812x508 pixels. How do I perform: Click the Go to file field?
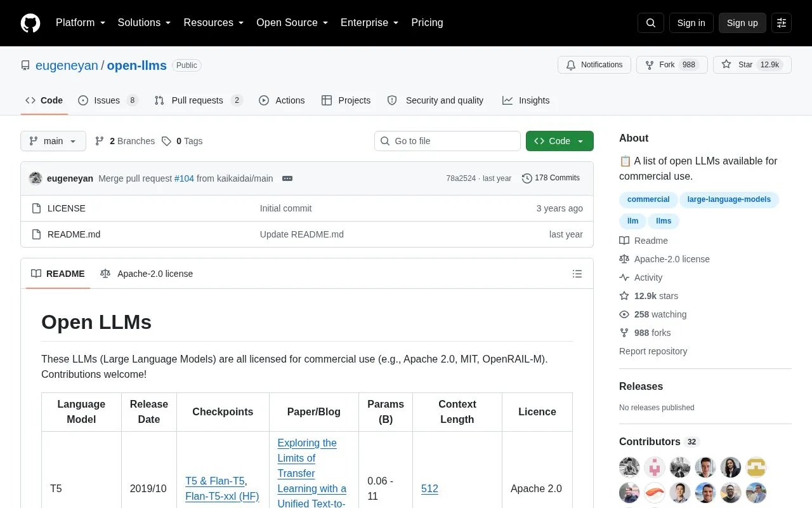[x=447, y=141]
